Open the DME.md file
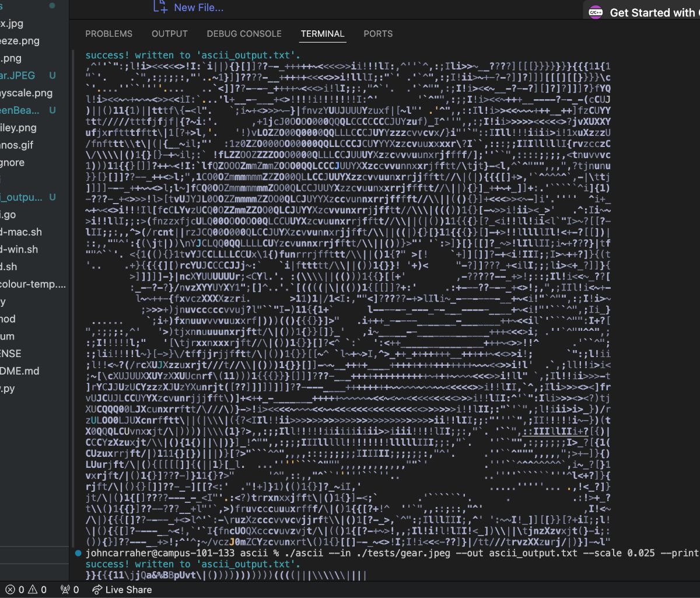700x598 pixels. click(x=20, y=372)
